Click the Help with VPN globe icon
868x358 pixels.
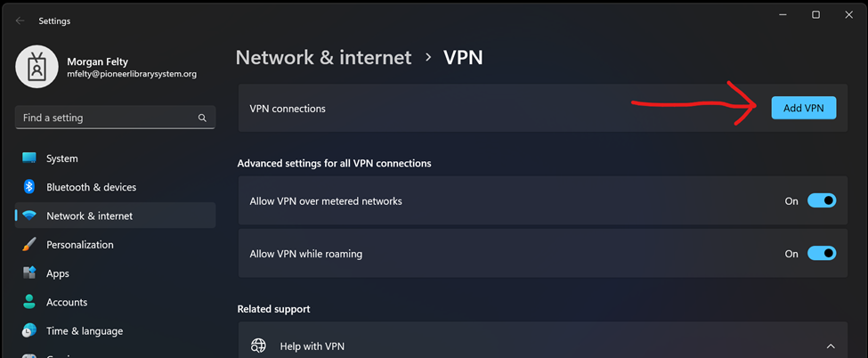[258, 346]
